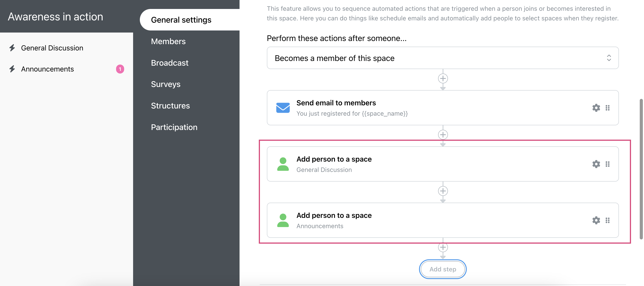Viewport: 644px width, 286px height.
Task: Click lightning bolt icon beside General Discussion
Action: [12, 48]
